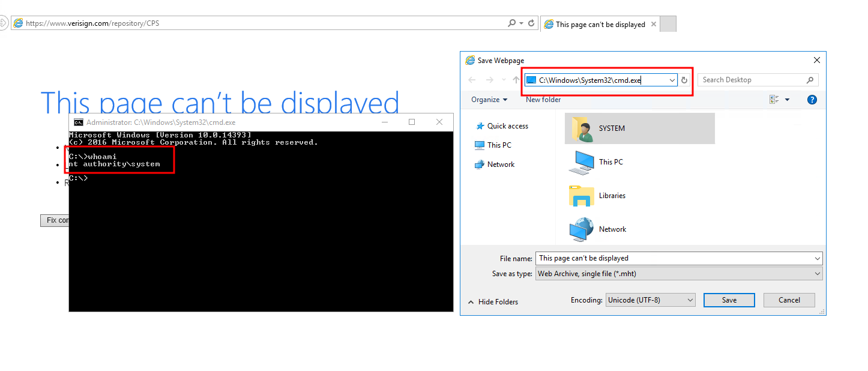Switch to 'This page can't be displayed' tab

pos(600,25)
